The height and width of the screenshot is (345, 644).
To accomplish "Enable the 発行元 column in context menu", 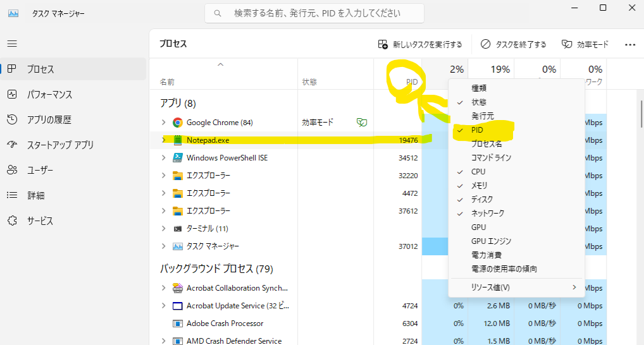I will [516, 116].
